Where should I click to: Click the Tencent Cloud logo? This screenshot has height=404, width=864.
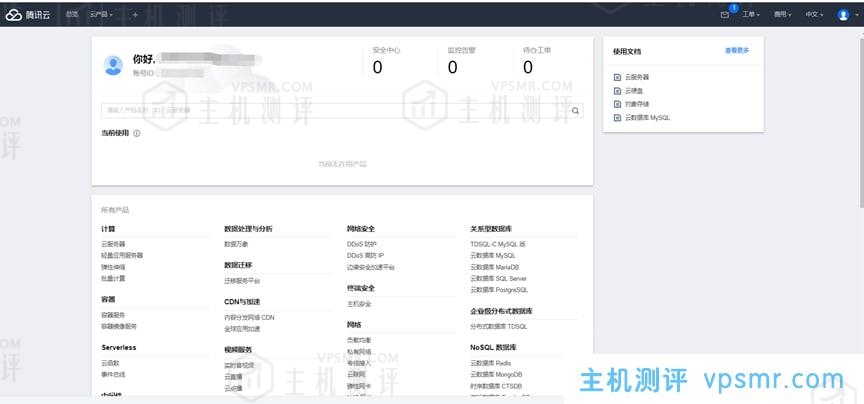coord(28,15)
